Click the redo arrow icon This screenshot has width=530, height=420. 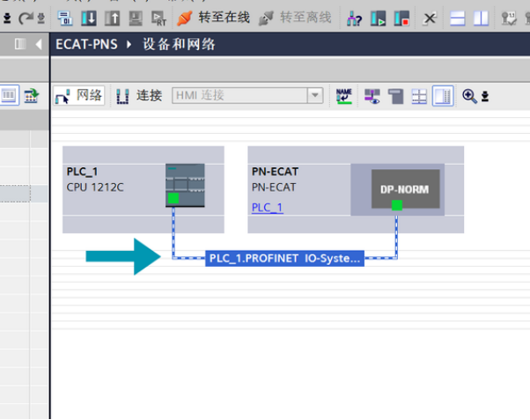[26, 18]
